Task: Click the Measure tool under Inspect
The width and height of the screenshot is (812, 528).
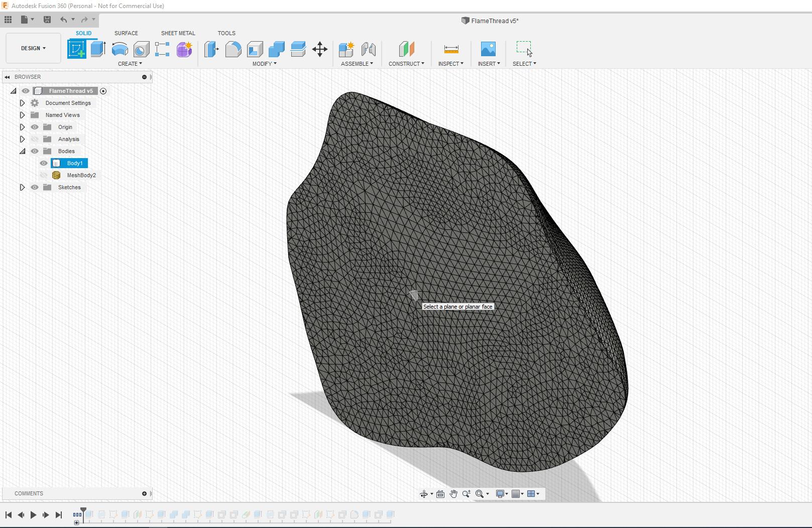Action: tap(451, 49)
